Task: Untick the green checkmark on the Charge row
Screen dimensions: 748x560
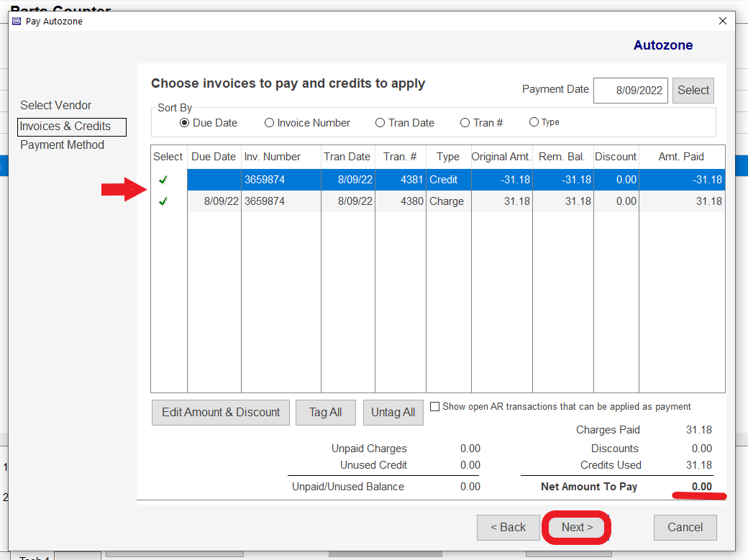Action: (163, 201)
